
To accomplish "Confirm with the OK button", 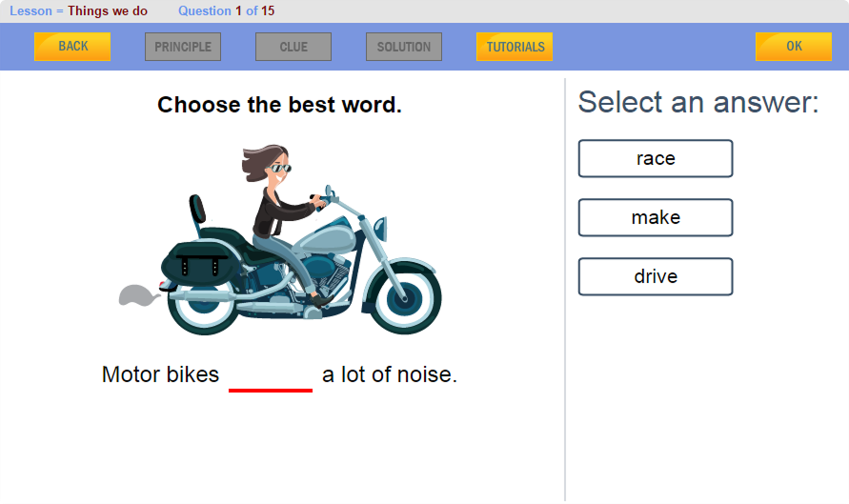I will 794,47.
